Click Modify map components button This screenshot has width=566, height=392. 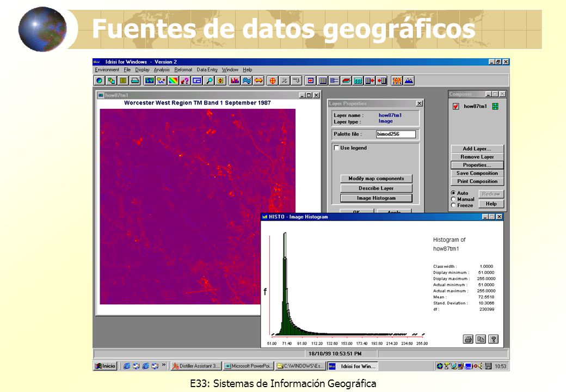(x=376, y=179)
